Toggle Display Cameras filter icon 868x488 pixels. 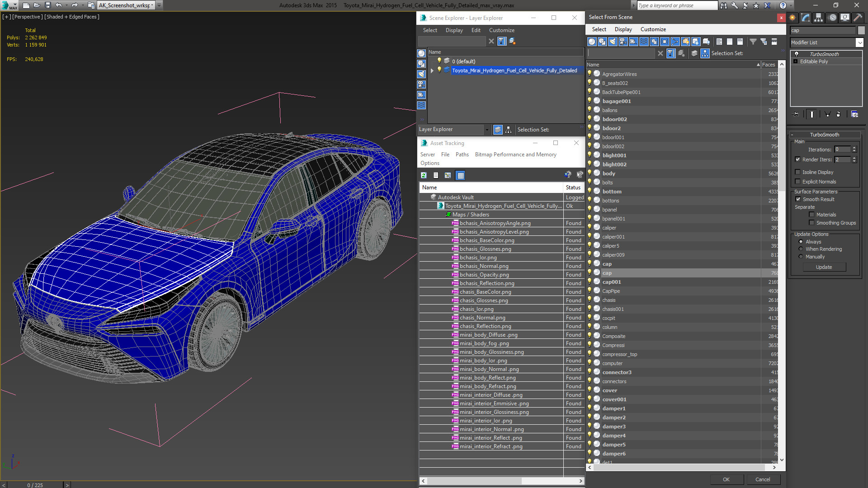coord(623,42)
